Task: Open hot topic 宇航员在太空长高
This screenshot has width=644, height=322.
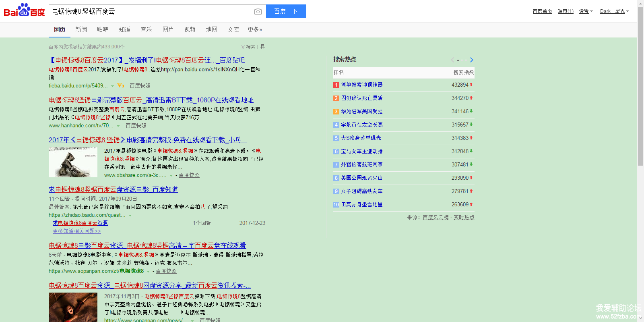Action: click(362, 125)
